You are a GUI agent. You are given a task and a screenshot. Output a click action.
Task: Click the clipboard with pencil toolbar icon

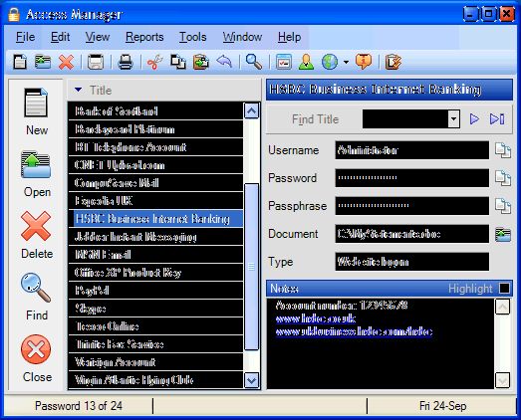click(x=393, y=62)
